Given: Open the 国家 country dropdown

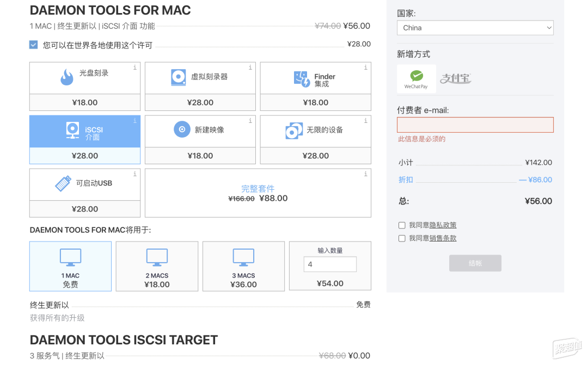Looking at the screenshot, I should [475, 28].
